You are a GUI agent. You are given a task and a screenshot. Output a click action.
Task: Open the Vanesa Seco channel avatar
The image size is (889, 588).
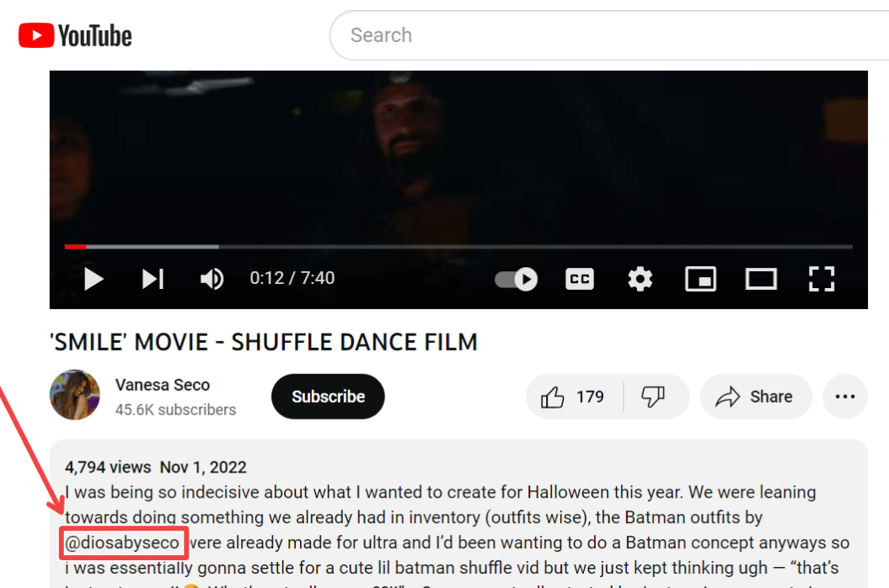pos(75,395)
